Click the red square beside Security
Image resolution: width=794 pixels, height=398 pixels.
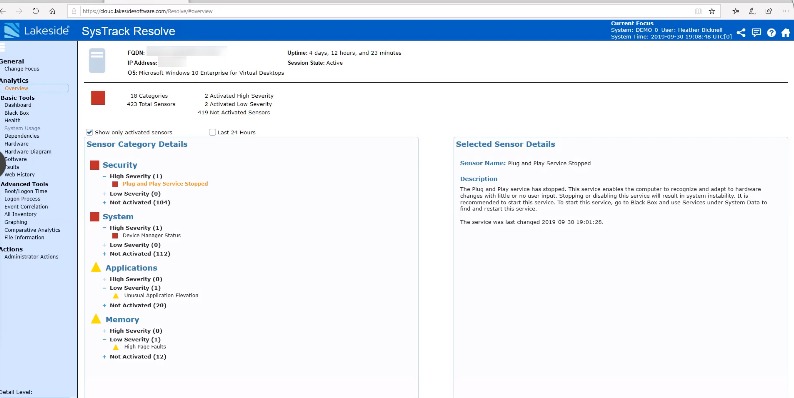pos(94,165)
